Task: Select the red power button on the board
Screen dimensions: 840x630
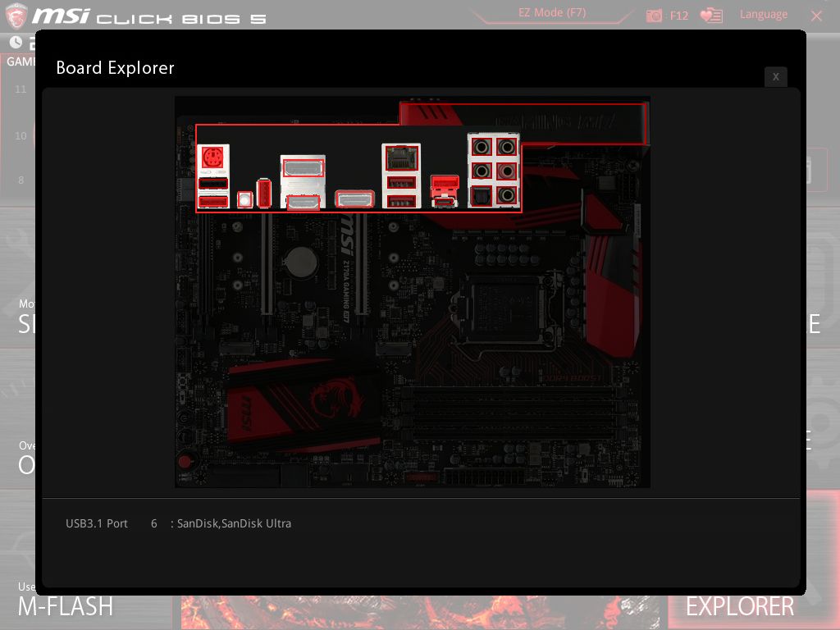Action: pos(185,461)
